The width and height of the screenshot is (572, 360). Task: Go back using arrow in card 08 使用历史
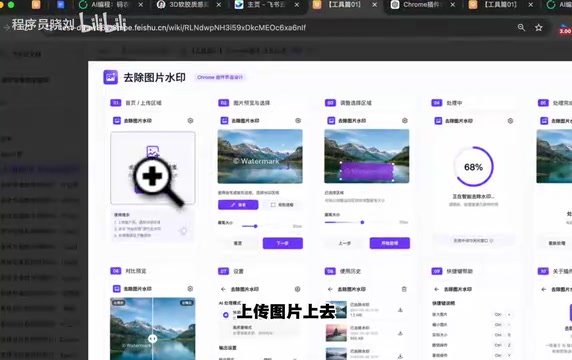coord(330,289)
